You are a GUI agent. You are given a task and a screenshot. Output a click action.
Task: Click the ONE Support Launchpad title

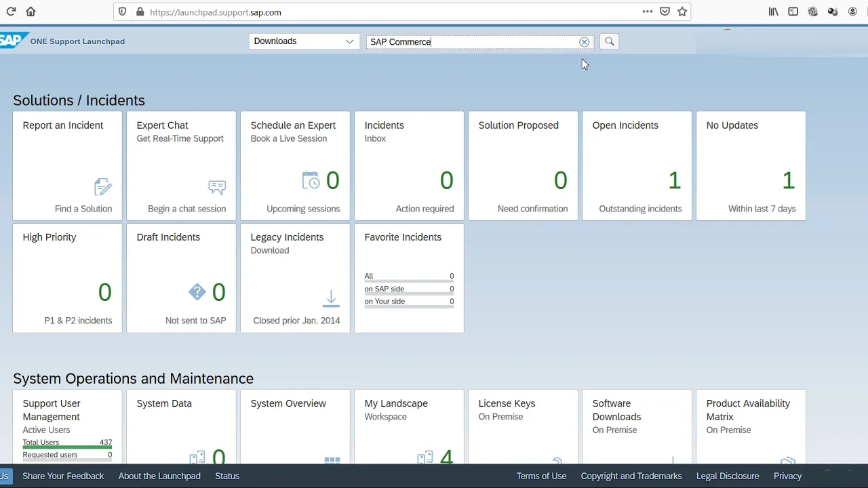77,41
